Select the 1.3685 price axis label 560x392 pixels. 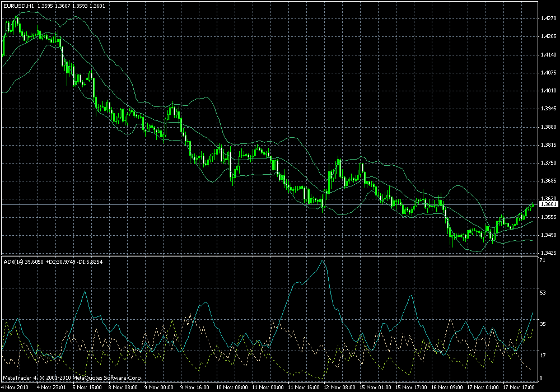pos(549,181)
